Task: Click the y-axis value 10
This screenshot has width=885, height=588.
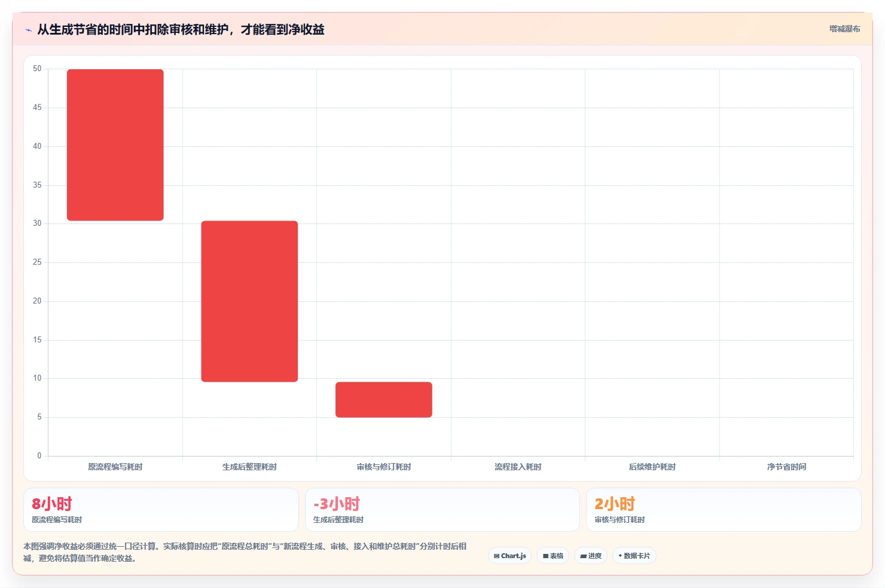Action: (37, 378)
